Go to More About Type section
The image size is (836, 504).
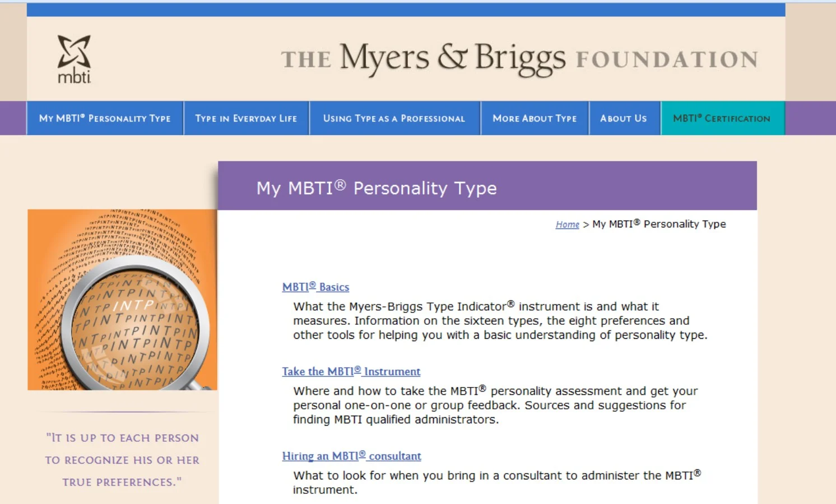click(535, 118)
